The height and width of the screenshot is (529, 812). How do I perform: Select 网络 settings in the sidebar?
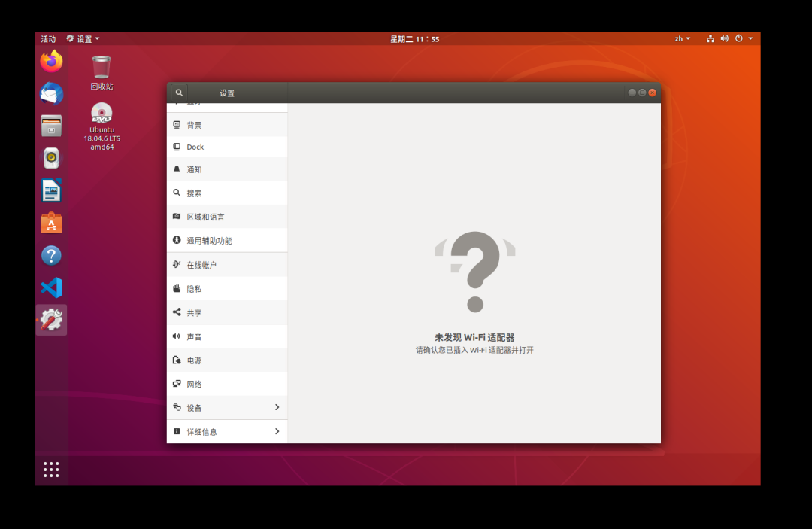(226, 384)
